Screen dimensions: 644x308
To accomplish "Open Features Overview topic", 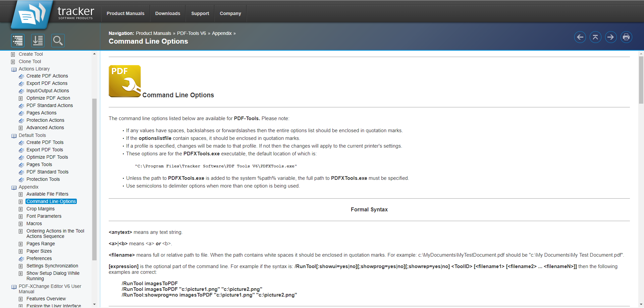I will 46,299.
